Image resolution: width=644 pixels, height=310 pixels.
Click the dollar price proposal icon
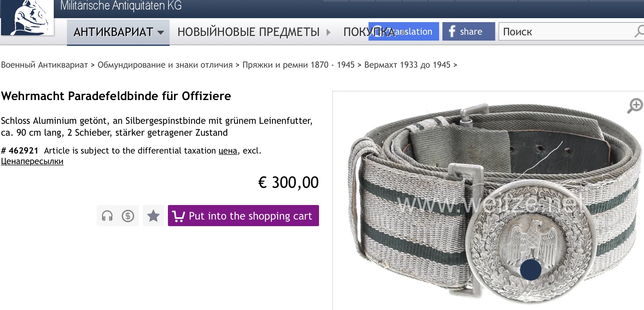pyautogui.click(x=128, y=216)
